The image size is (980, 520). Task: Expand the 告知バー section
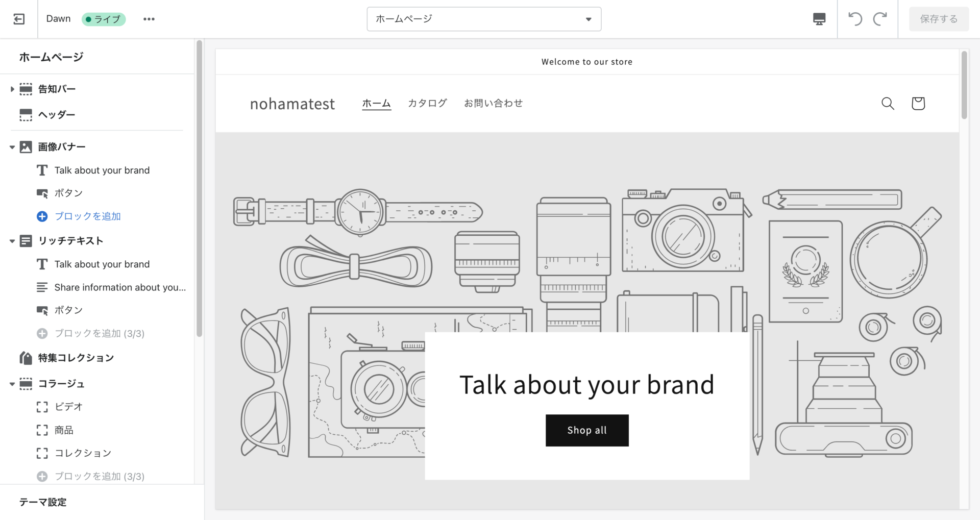[x=12, y=89]
